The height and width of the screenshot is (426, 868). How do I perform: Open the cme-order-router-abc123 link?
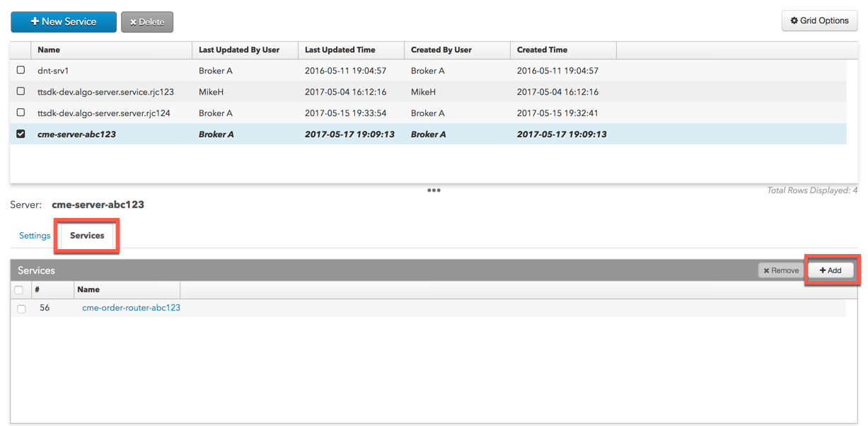[x=131, y=308]
